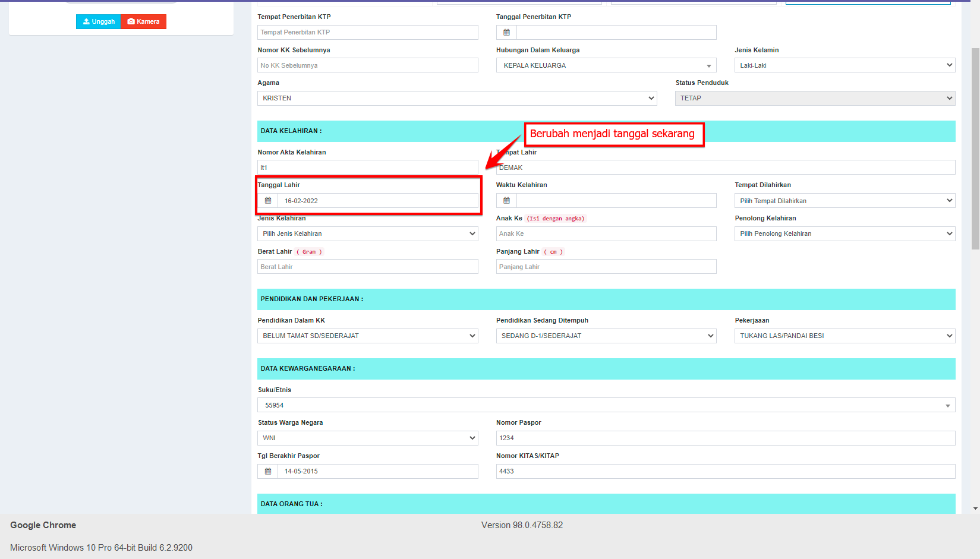Viewport: 980px width, 559px height.
Task: Open the Tgl Berakhir Paspor calendar icon
Action: click(x=268, y=471)
